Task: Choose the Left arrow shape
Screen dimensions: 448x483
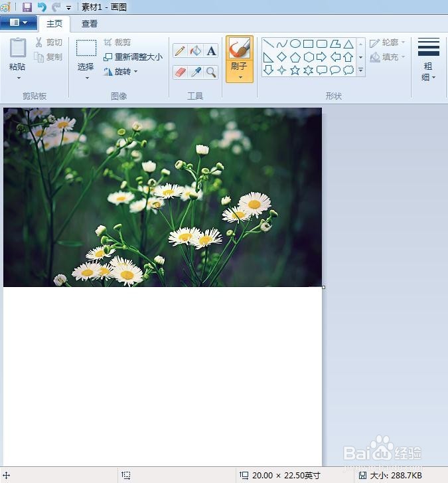Action: pyautogui.click(x=335, y=57)
